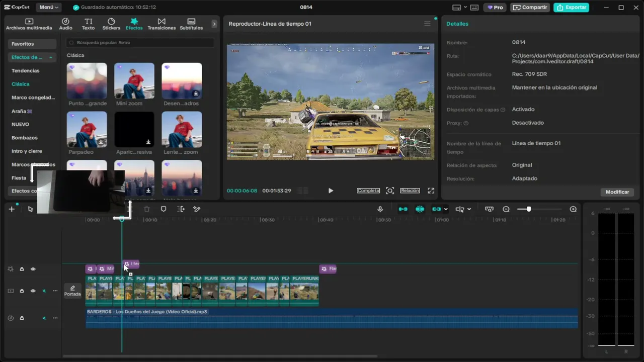
Task: Add a marker with the shield icon
Action: coord(164,209)
